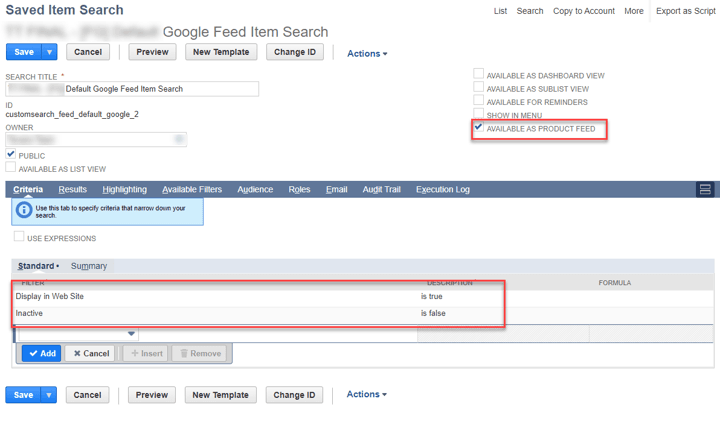Expand the top Actions menu
Screen dimensions: 720x422
(x=367, y=54)
